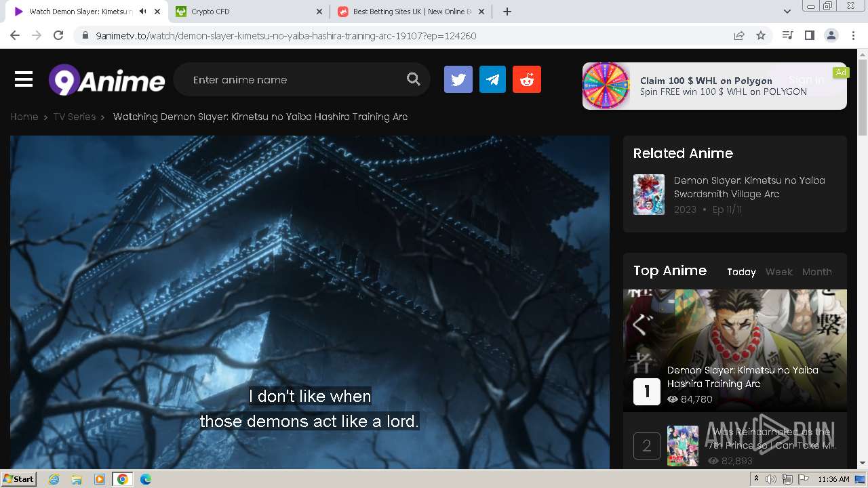Switch to Watch Demon Slayer browser tab
This screenshot has width=868, height=488.
pos(79,12)
